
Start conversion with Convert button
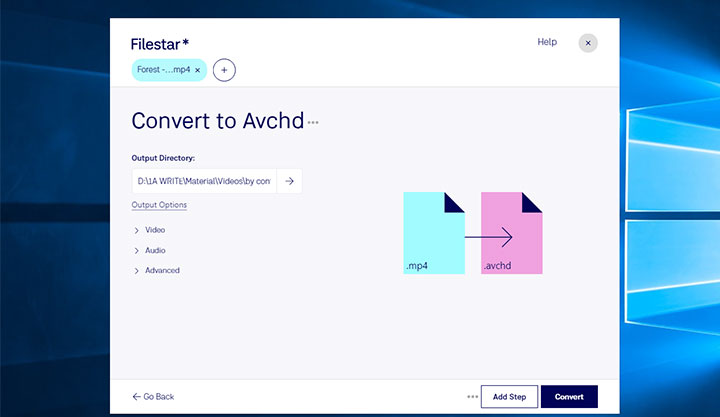569,397
